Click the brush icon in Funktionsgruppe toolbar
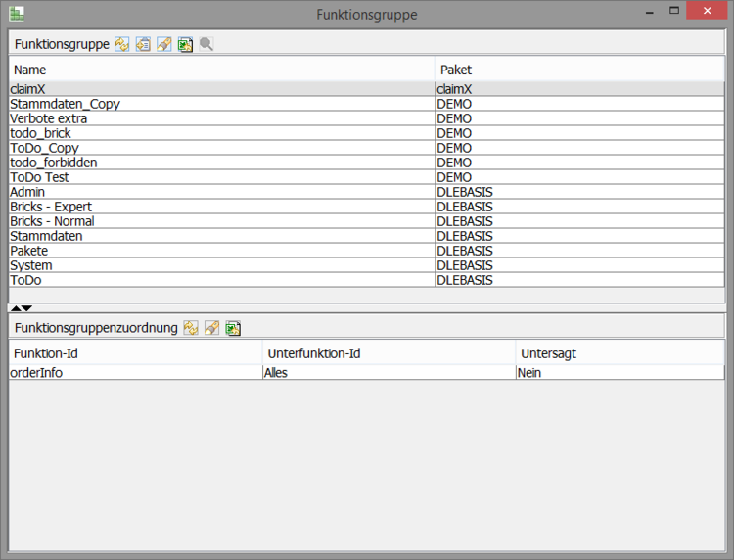This screenshot has width=734, height=560. 164,44
